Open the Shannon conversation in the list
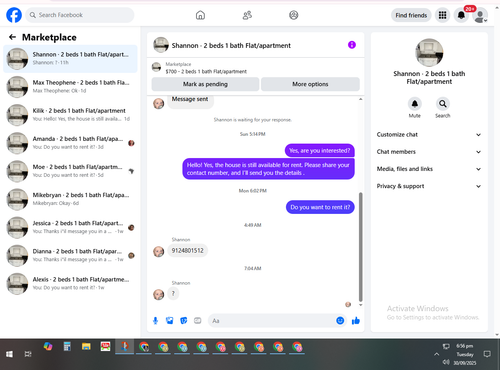This screenshot has width=500, height=370. (70, 59)
